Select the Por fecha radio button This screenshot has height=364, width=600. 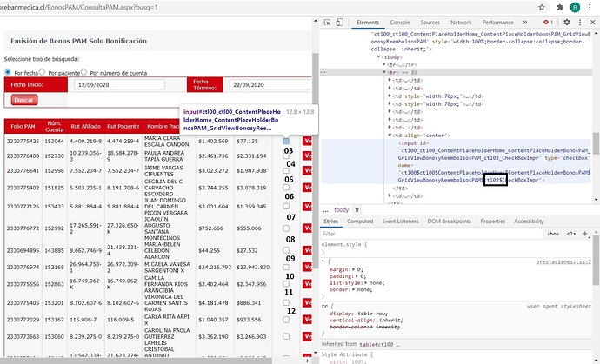pos(8,72)
